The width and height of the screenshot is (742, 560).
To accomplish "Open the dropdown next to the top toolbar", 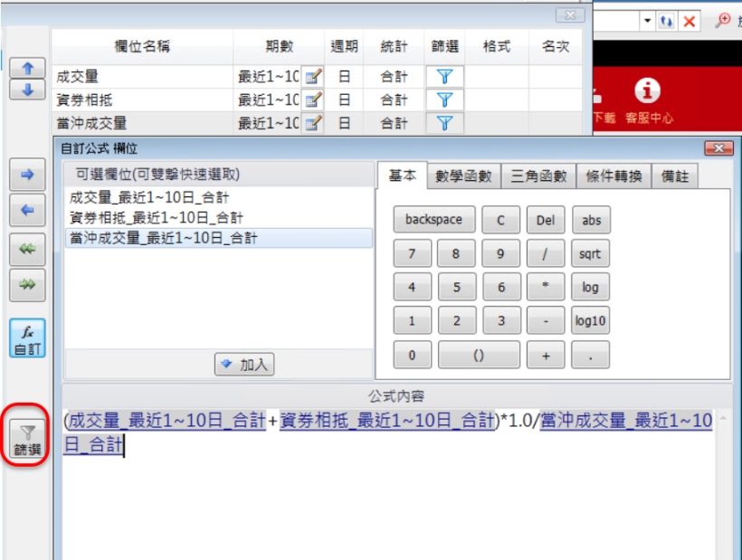I will [646, 20].
